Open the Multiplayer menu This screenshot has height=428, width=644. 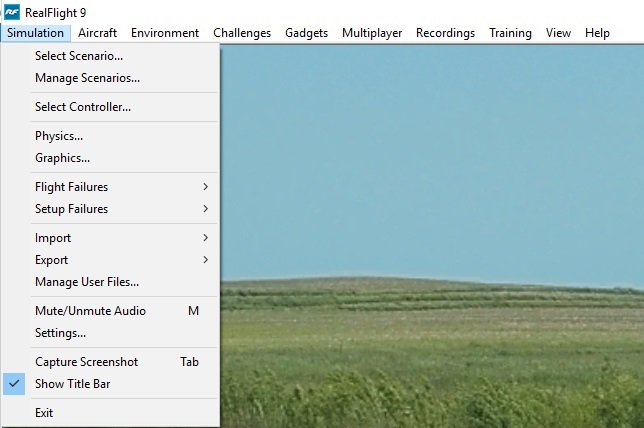(x=372, y=33)
